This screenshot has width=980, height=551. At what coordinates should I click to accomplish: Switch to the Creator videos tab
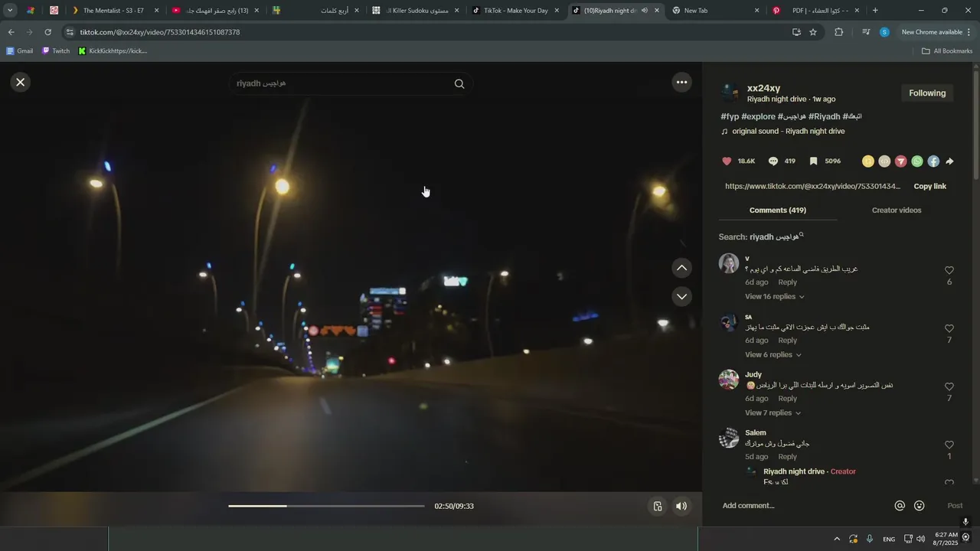(897, 210)
